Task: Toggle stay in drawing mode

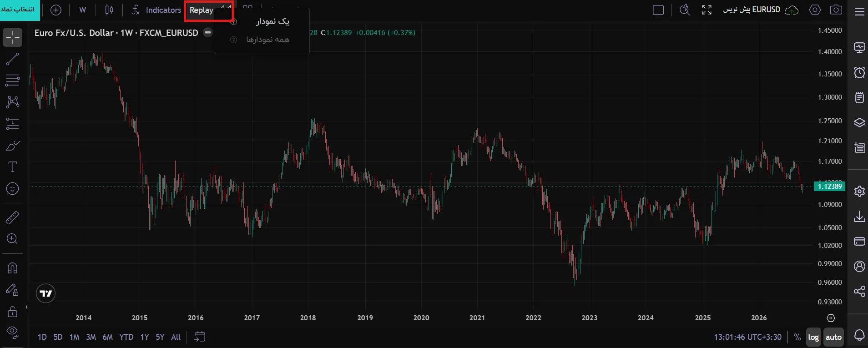Action: pos(13,290)
